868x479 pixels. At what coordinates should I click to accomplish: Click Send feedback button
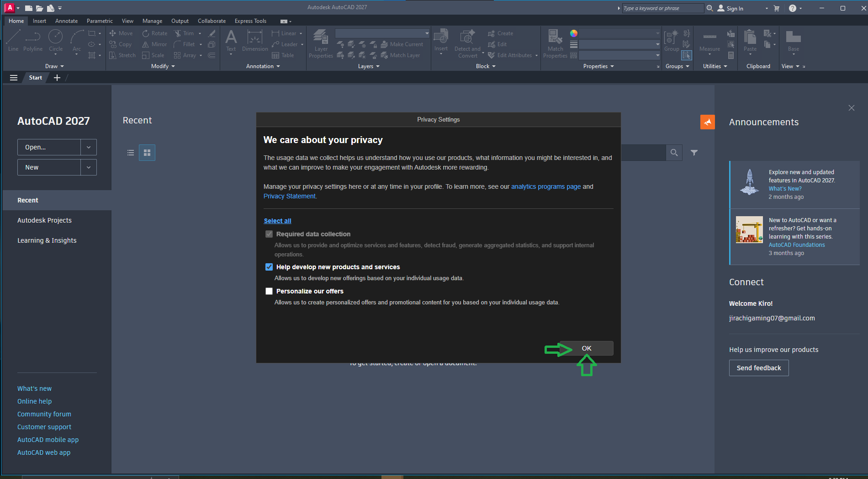[759, 368]
